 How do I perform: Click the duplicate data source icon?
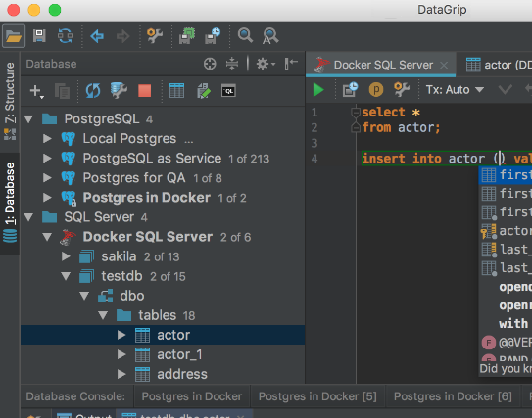tap(62, 91)
